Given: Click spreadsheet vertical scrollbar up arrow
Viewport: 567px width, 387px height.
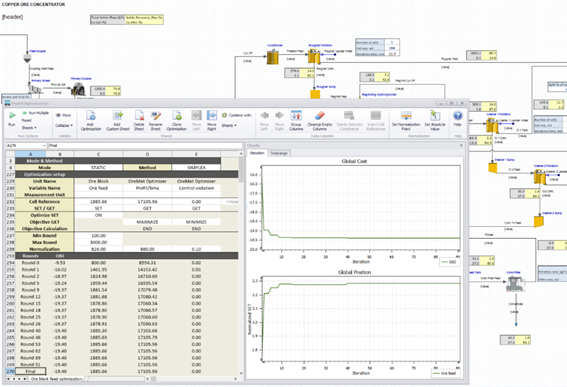Looking at the screenshot, I should coord(241,154).
